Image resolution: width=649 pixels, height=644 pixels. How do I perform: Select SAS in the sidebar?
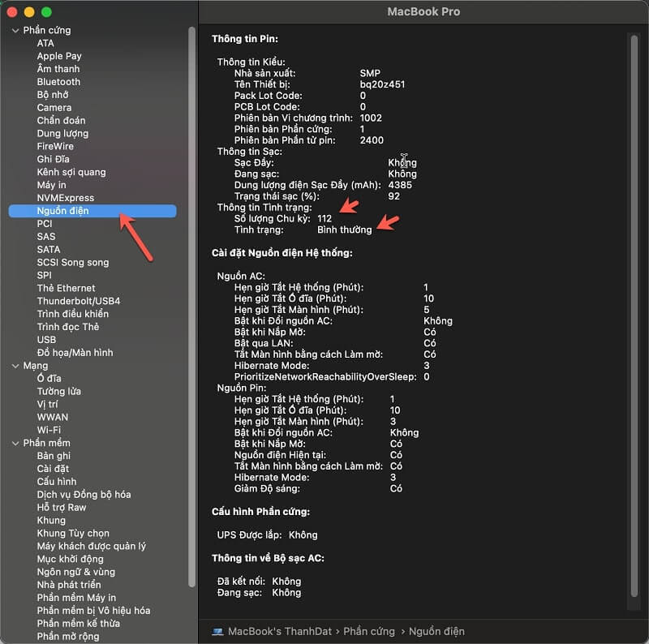46,236
